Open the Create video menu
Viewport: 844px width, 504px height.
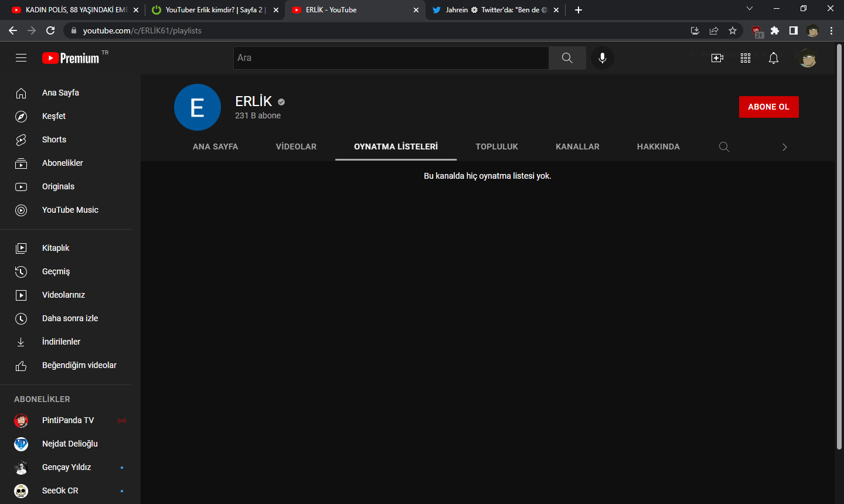click(717, 58)
